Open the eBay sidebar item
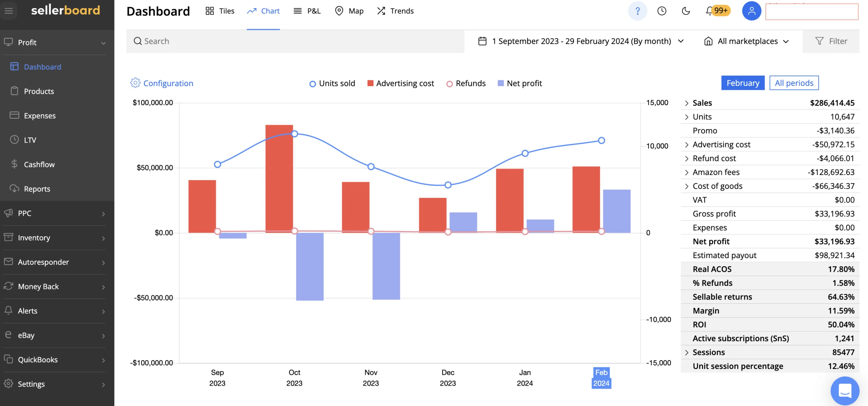The height and width of the screenshot is (406, 868). pyautogui.click(x=54, y=335)
